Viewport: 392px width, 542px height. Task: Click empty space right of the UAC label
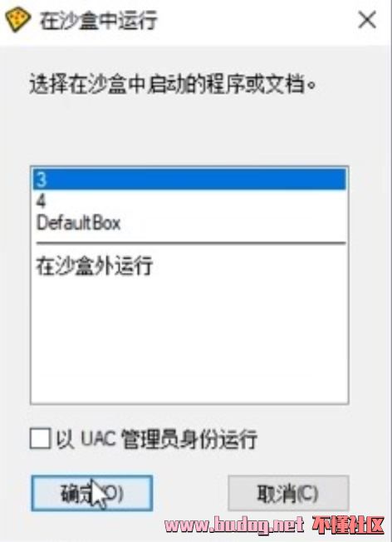coord(304,439)
